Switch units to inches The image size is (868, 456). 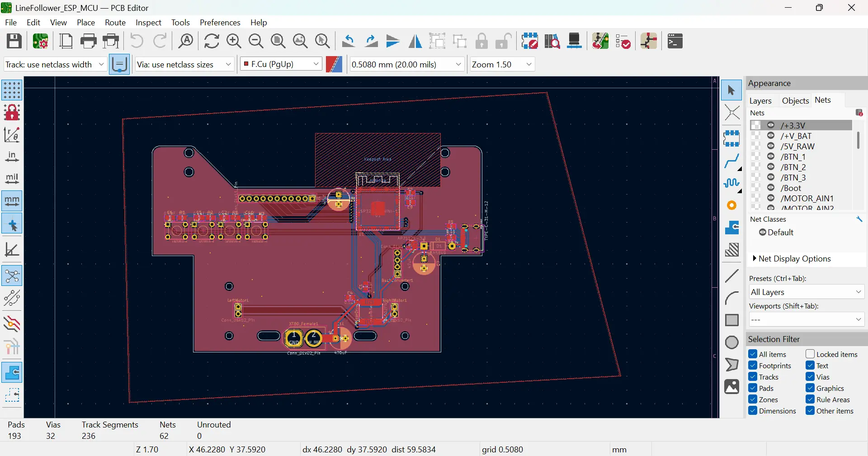click(x=12, y=157)
